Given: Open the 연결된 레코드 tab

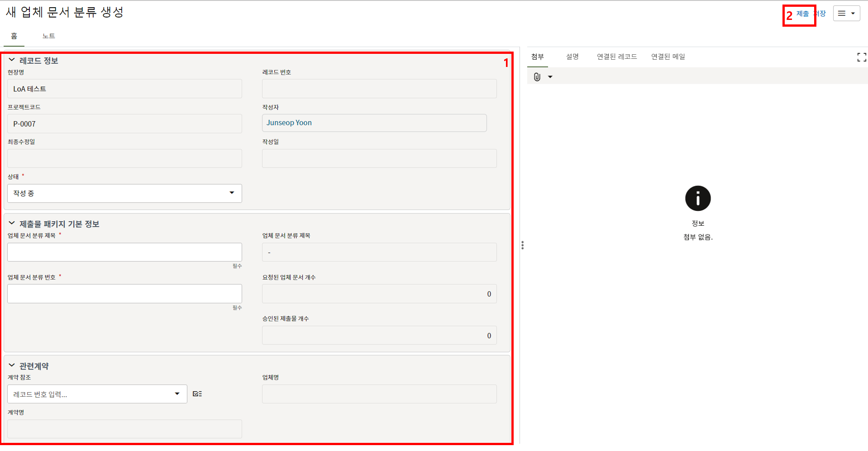Looking at the screenshot, I should [x=616, y=57].
